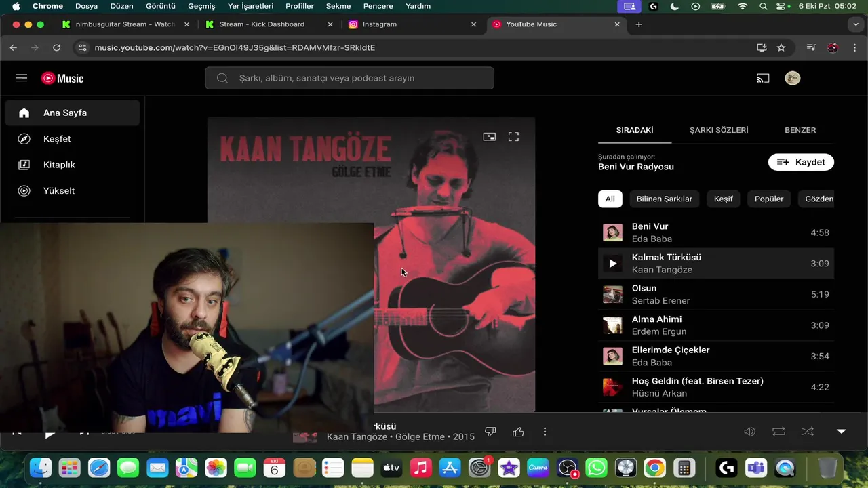The image size is (868, 488).
Task: Open the Chrome profile avatar
Action: click(833, 47)
